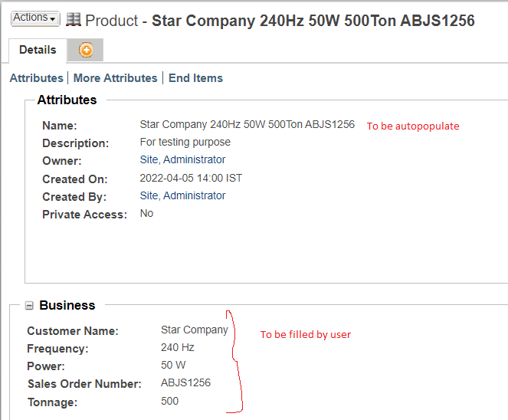This screenshot has width=508, height=420.
Task: Click the Frequency value '240 Hz'
Action: pyautogui.click(x=178, y=348)
